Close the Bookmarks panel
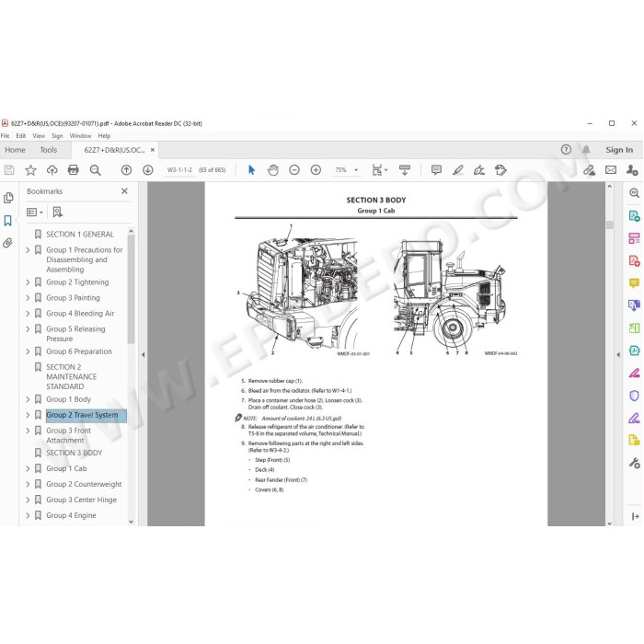Image resolution: width=644 pixels, height=644 pixels. (x=124, y=191)
